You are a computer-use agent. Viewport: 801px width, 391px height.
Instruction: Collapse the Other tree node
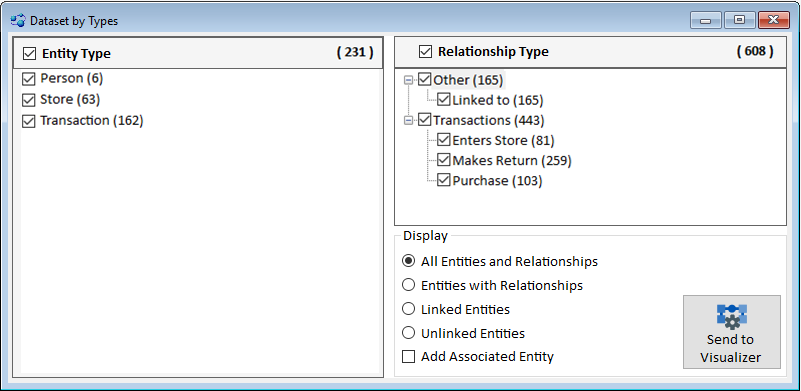point(408,80)
